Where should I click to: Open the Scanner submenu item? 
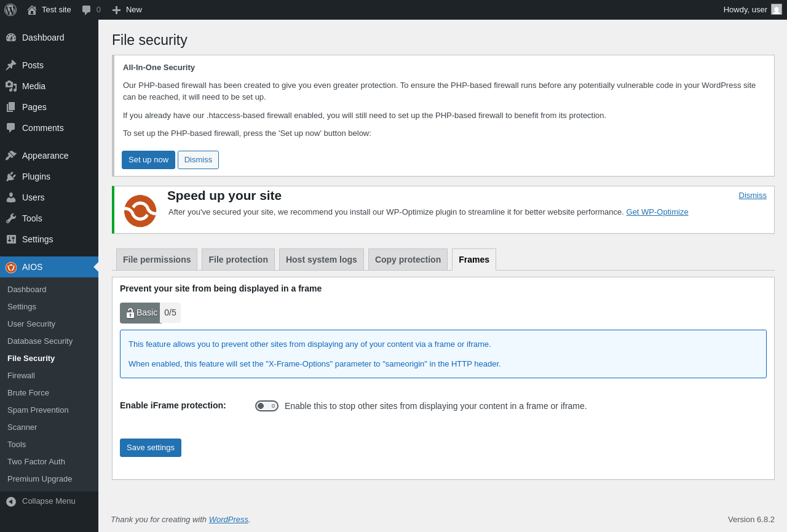coord(49,427)
